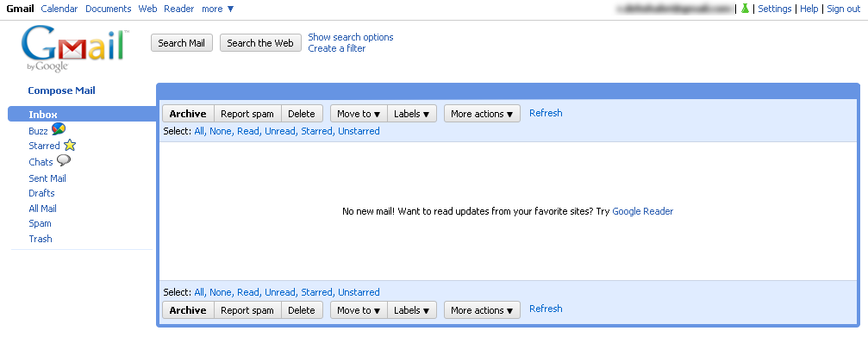
Task: Click Create a filter link
Action: pos(336,48)
